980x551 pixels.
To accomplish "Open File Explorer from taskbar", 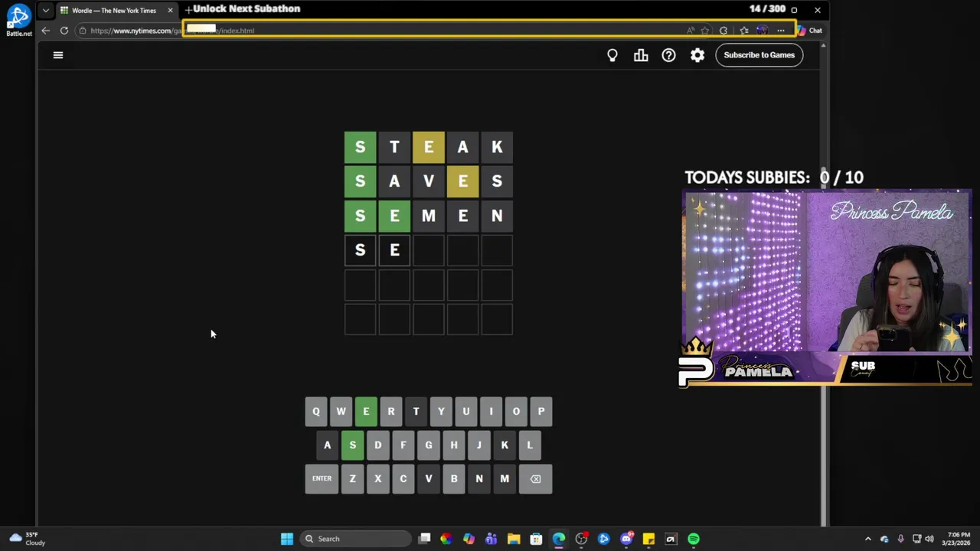I will tap(514, 539).
